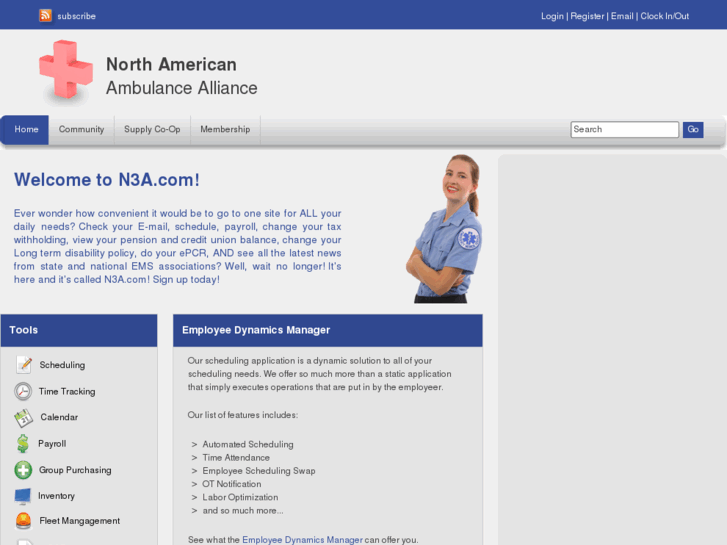Select the Membership navigation tab
This screenshot has height=545, width=727.
tap(225, 129)
